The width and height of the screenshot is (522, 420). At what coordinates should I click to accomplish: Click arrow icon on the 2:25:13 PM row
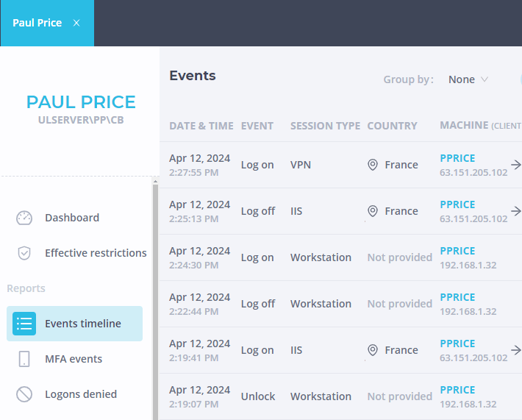coord(515,211)
